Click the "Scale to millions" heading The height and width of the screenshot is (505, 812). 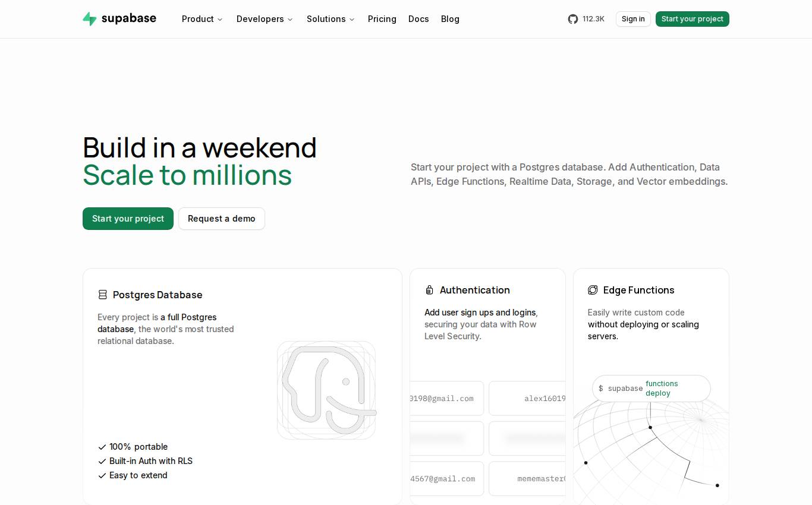pos(187,175)
